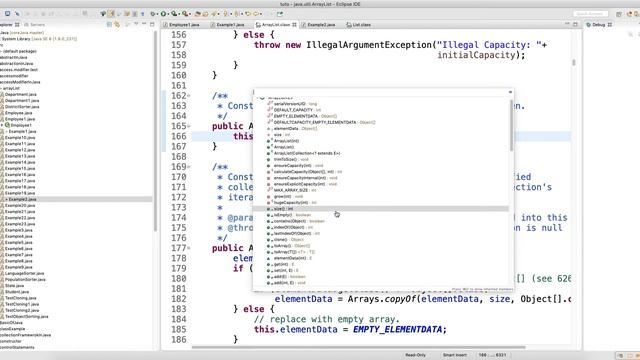This screenshot has height=360, width=640.
Task: Open TestCloning.java in Package Explorer
Action: pyautogui.click(x=20, y=298)
